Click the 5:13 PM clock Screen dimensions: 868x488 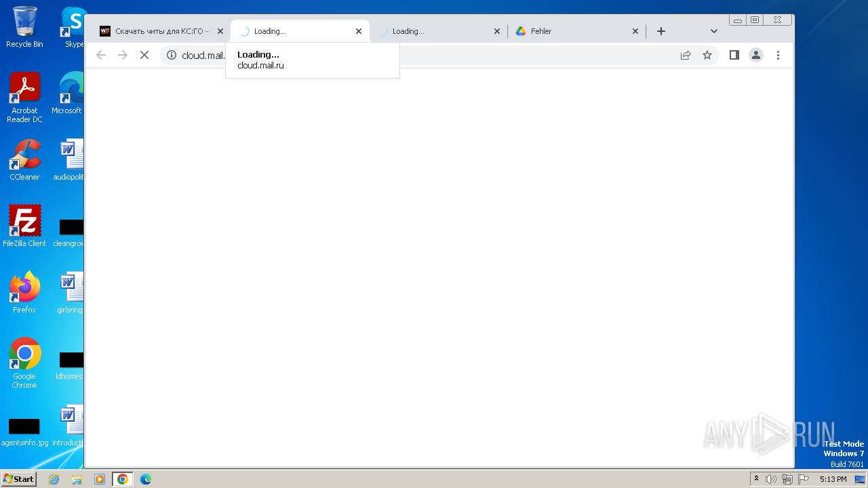(x=833, y=479)
